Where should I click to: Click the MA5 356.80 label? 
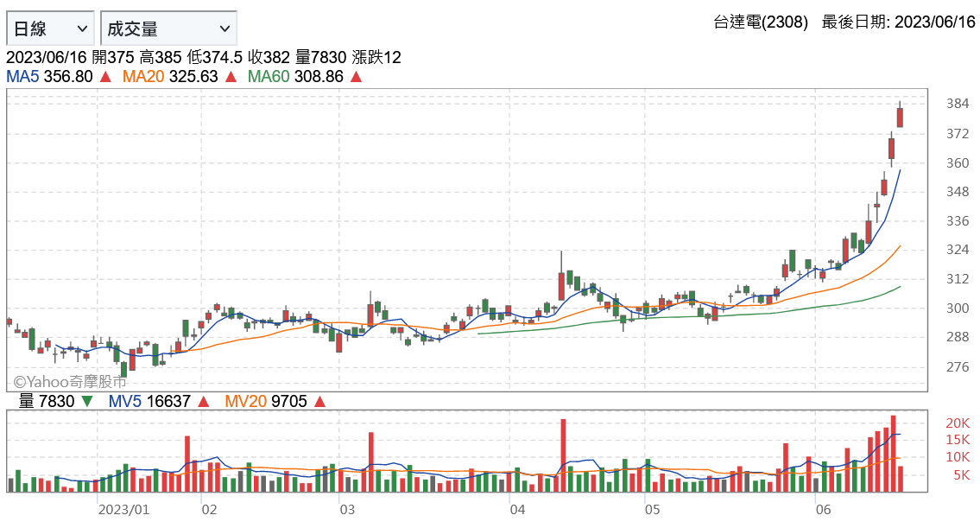[49, 77]
